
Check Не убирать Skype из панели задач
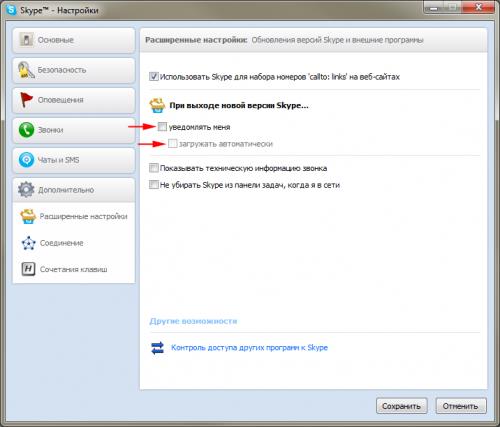point(154,184)
